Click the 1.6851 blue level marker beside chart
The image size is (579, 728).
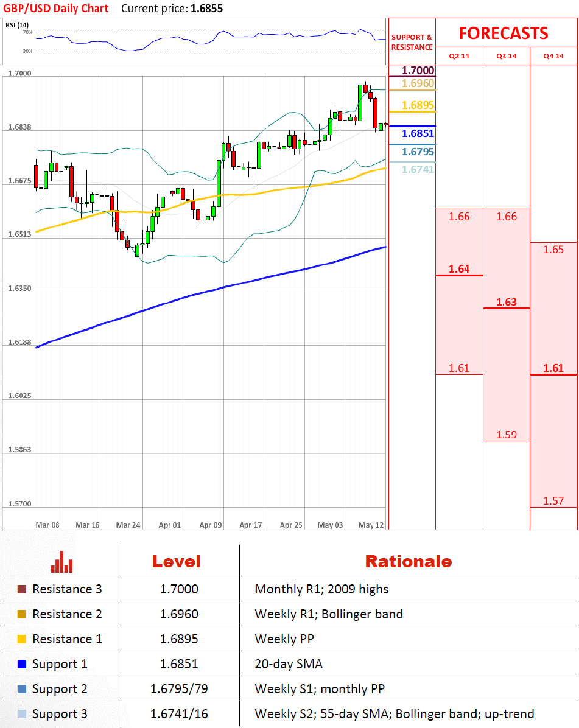[x=418, y=134]
